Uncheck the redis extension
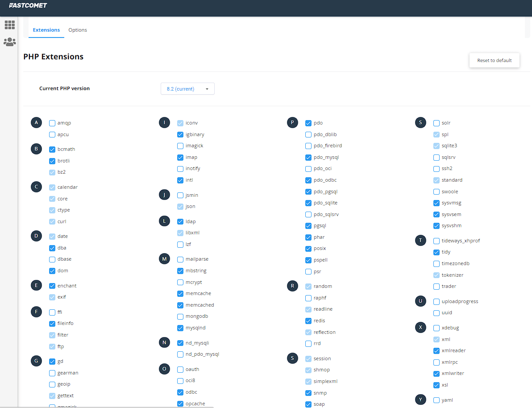The height and width of the screenshot is (408, 532). coord(308,321)
